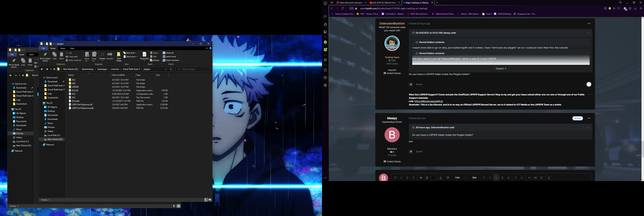
Task: Toggle the spoiler eye icon in editor
Action: pyautogui.click(x=433, y=178)
